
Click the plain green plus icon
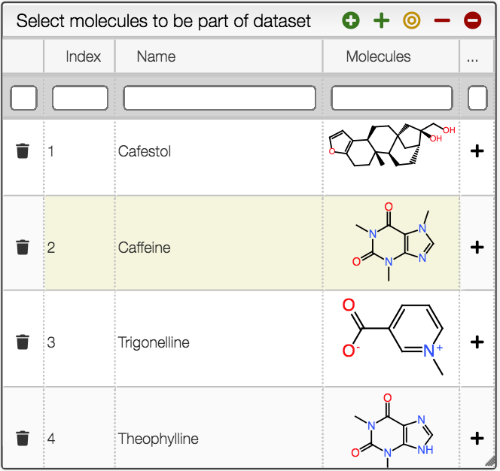pos(381,21)
